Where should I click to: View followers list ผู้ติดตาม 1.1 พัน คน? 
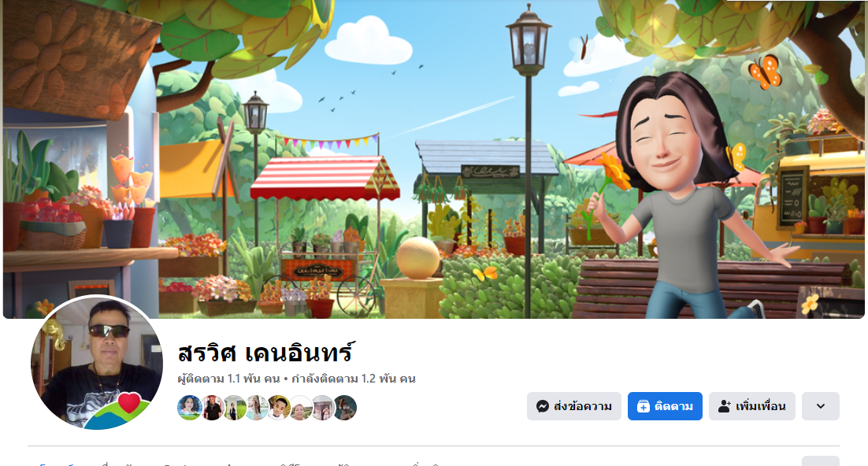(x=228, y=379)
